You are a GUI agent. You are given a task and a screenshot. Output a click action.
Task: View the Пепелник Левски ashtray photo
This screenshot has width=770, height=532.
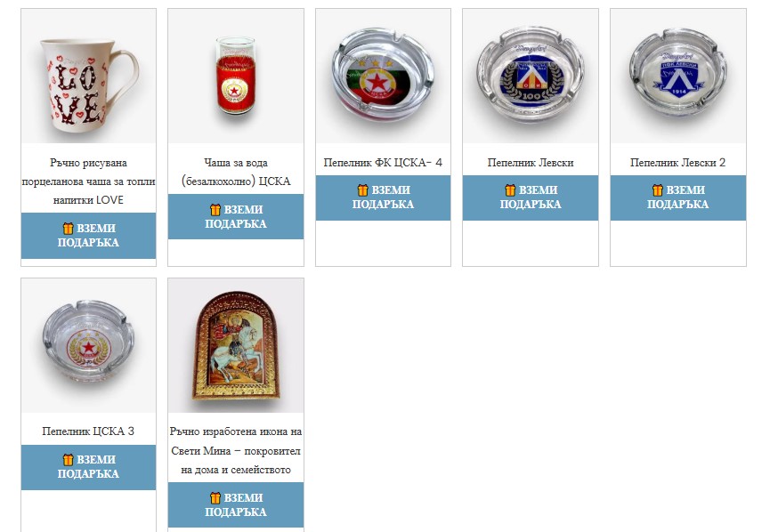531,77
